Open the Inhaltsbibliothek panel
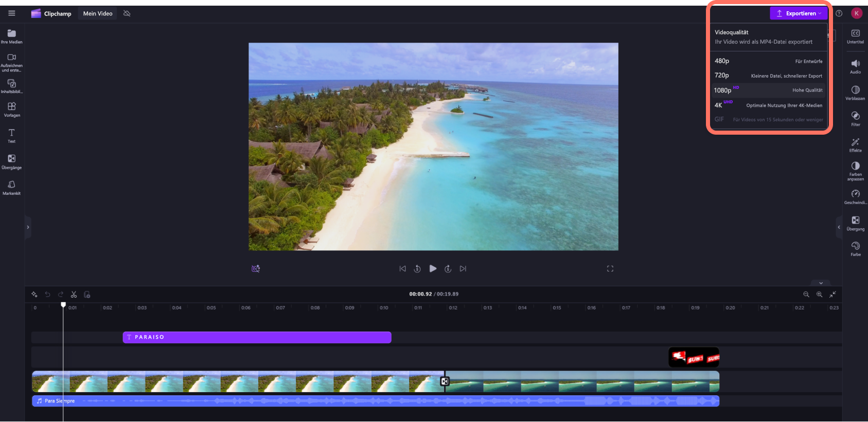The image size is (868, 422). [11, 86]
